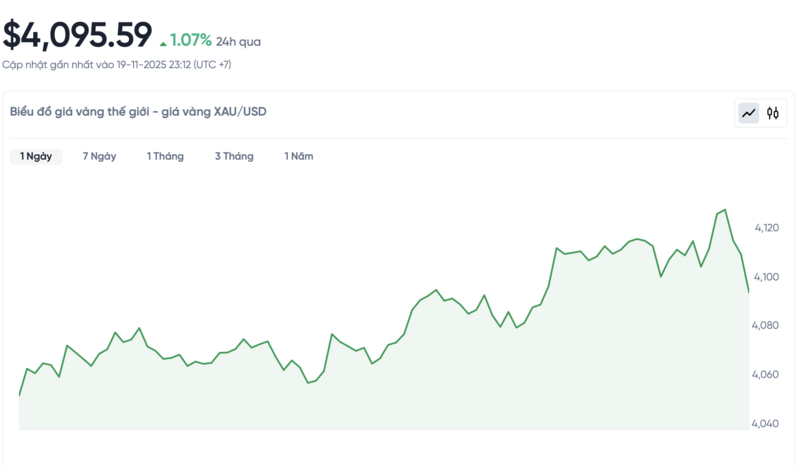
Task: Choose the 1 Năm time range
Action: pos(298,157)
